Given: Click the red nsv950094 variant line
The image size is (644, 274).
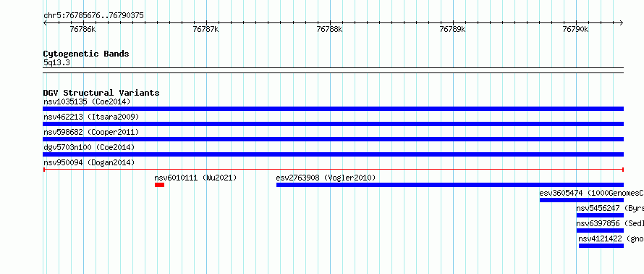Looking at the screenshot, I should 333,170.
